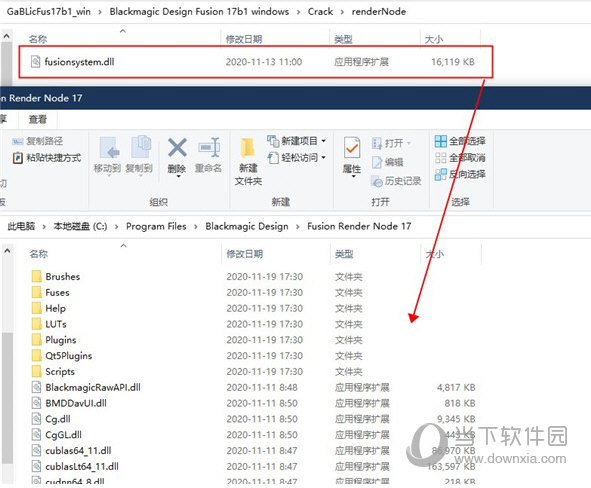Sort by Size (大小) column in lower window
The width and height of the screenshot is (591, 488).
point(435,254)
